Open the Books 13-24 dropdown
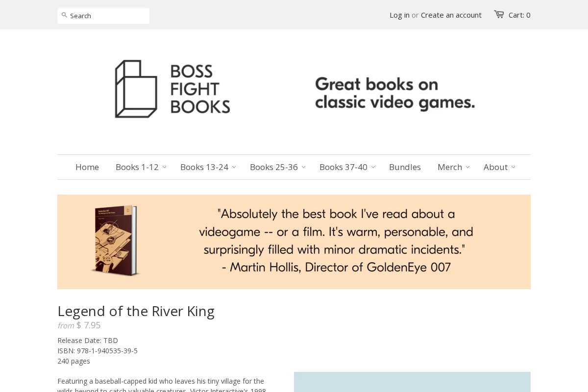 (x=234, y=167)
